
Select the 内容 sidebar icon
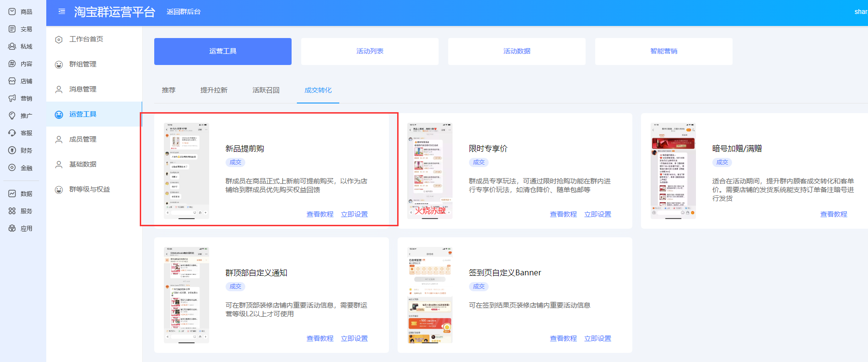point(12,64)
